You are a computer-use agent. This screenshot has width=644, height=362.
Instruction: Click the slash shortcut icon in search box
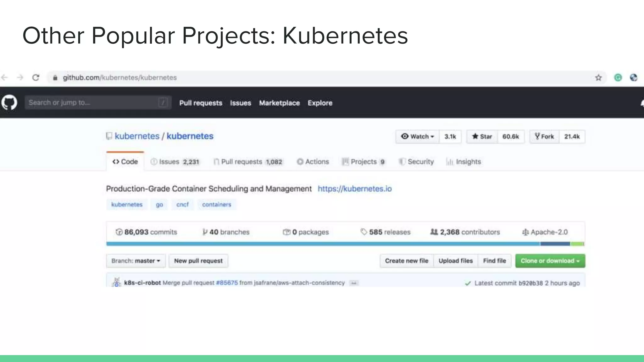163,102
